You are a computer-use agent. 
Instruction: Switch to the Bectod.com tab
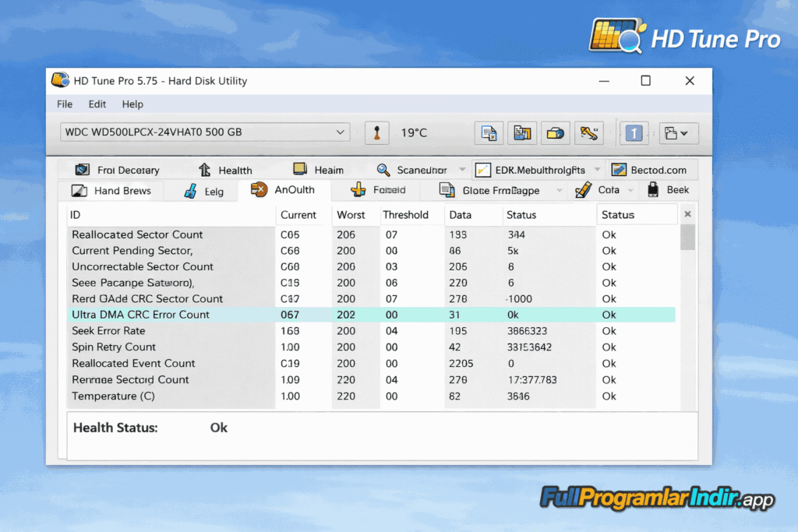[649, 170]
